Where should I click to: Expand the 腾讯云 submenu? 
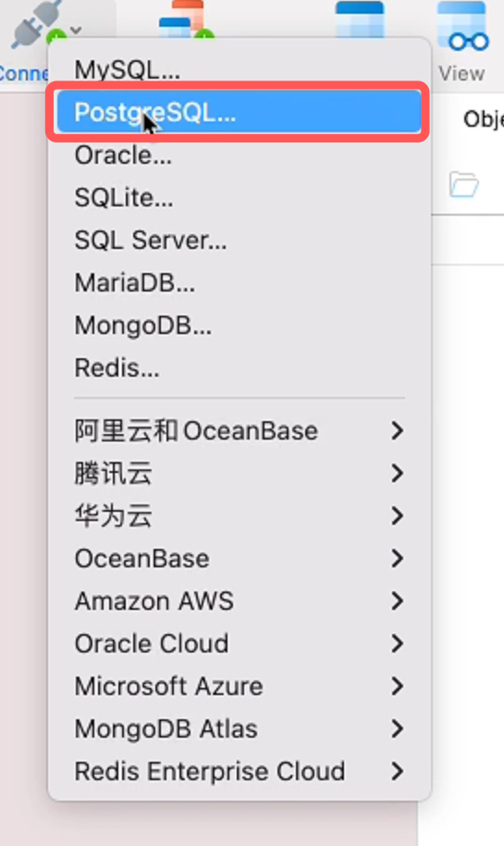point(240,473)
